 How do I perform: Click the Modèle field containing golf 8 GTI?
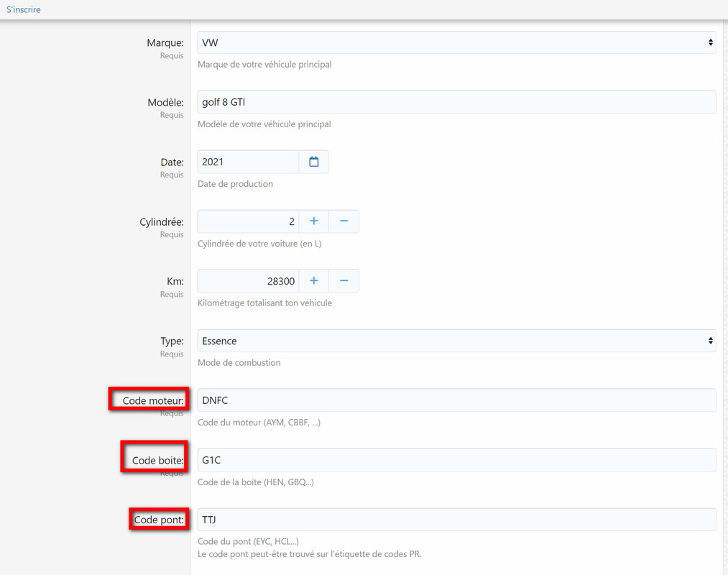(456, 102)
